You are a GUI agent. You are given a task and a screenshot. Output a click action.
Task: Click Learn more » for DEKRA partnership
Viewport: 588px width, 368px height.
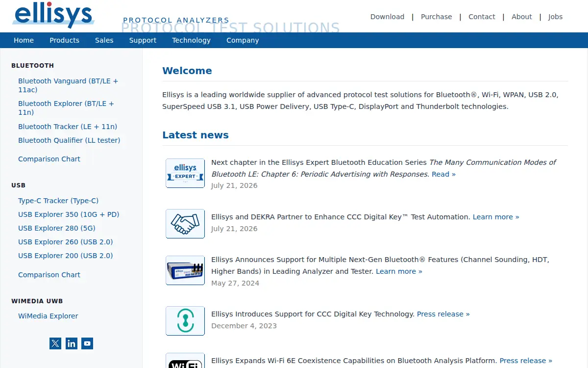coord(496,217)
